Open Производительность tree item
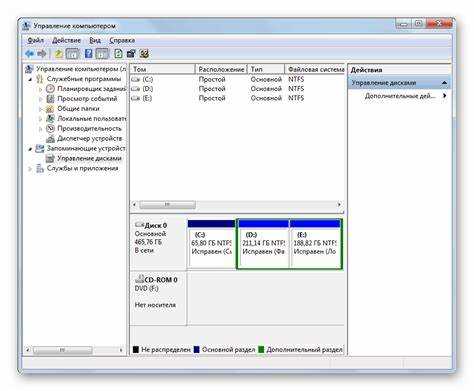This screenshot has width=474, height=391. (x=89, y=129)
